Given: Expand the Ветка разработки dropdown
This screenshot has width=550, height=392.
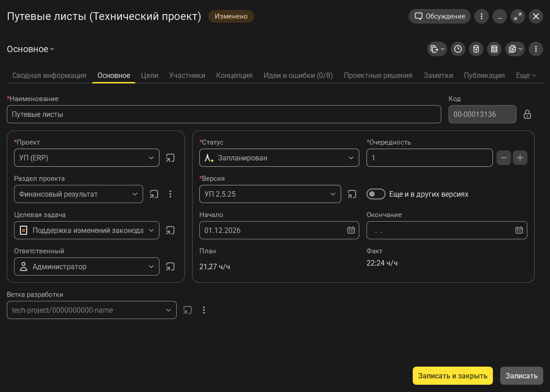Looking at the screenshot, I should pos(168,310).
